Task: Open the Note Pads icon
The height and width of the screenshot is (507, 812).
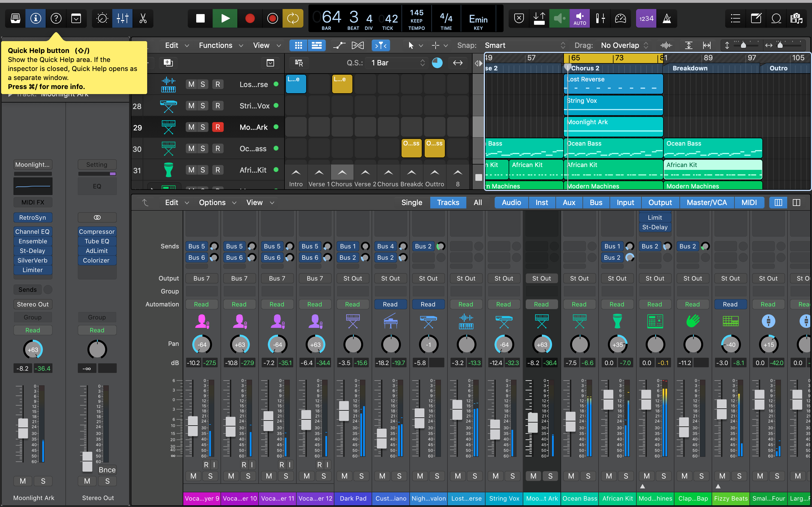Action: coord(756,18)
